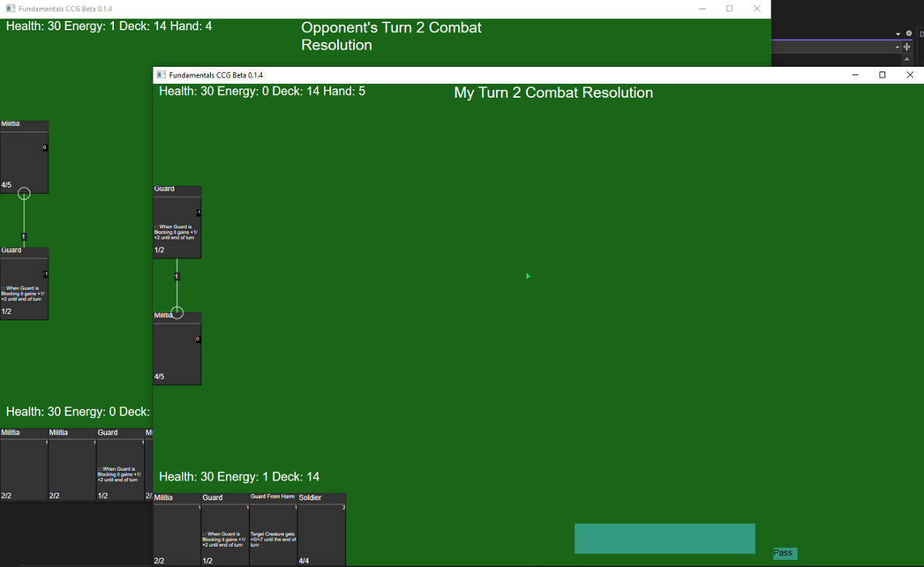Open the settings gear in the dark IDE panel
Viewport: 924px width, 567px height.
click(x=908, y=33)
